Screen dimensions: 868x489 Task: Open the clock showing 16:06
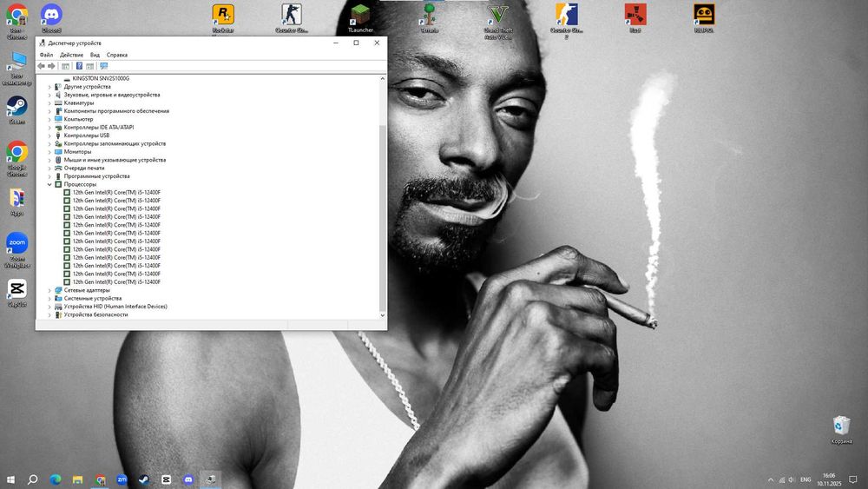point(829,479)
